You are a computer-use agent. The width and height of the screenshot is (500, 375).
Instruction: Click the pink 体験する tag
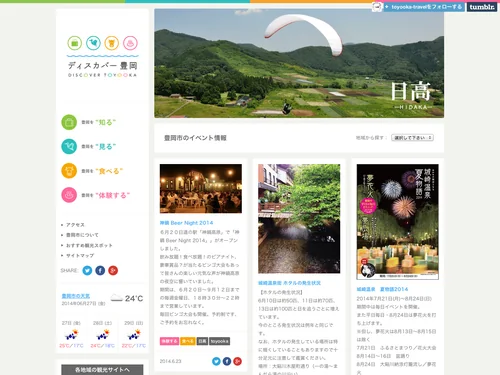(169, 341)
